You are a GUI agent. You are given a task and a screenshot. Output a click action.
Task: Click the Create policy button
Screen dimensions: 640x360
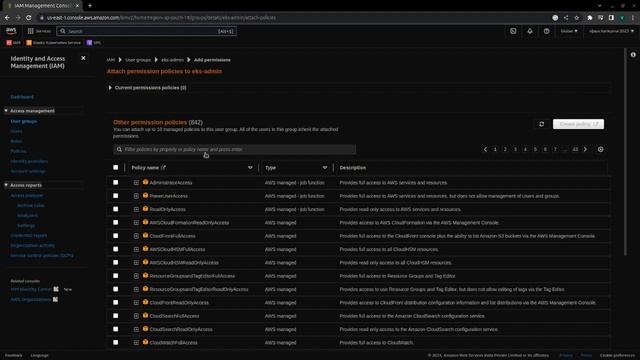(x=578, y=124)
